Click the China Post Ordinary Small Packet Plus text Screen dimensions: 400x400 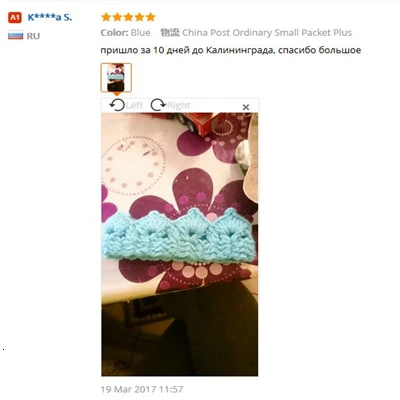click(267, 33)
